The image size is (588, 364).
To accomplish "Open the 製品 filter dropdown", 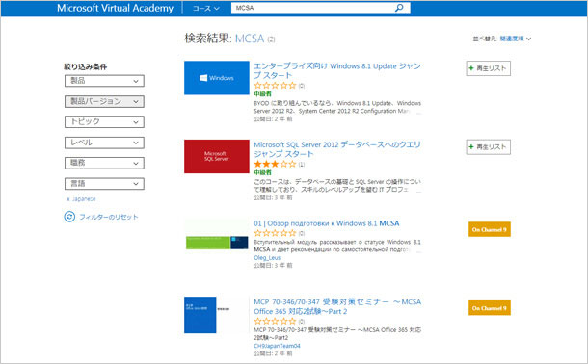I will coord(104,81).
